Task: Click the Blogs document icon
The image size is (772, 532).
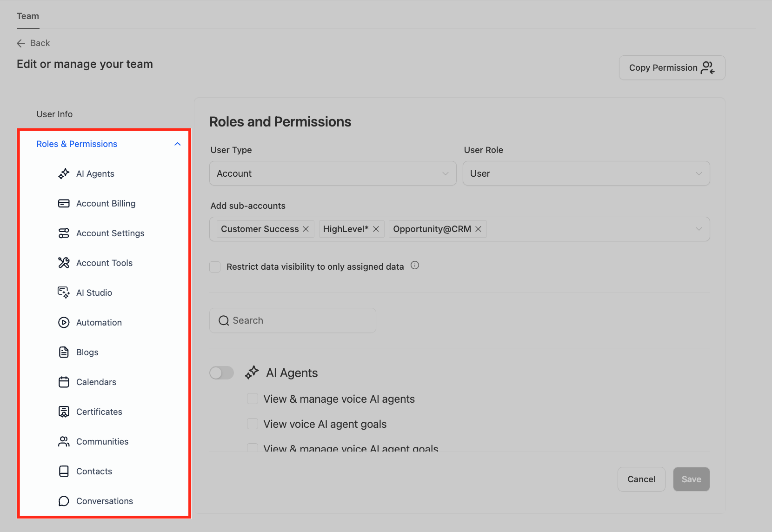Action: (64, 352)
